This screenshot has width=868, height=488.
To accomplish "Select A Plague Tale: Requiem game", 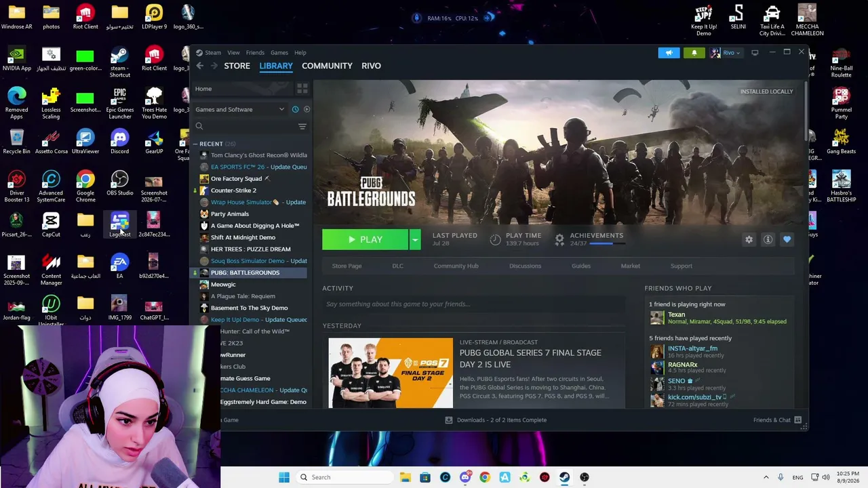I will [243, 296].
